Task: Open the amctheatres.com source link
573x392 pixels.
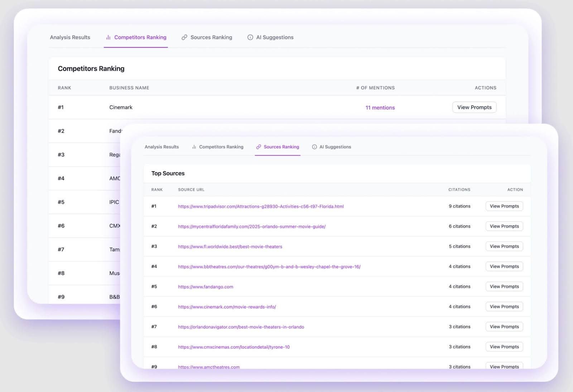Action: point(209,367)
